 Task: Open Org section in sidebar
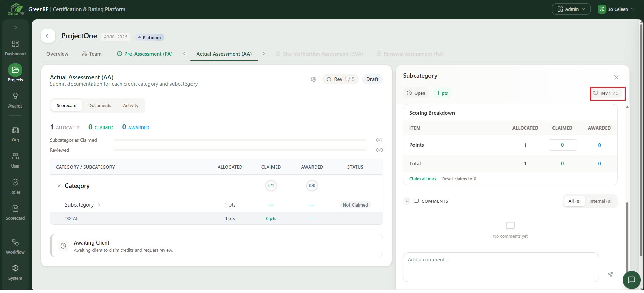tap(15, 134)
